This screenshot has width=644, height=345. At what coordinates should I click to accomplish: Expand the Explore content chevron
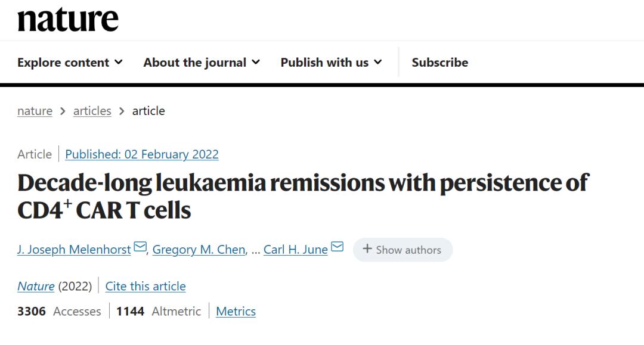(118, 63)
